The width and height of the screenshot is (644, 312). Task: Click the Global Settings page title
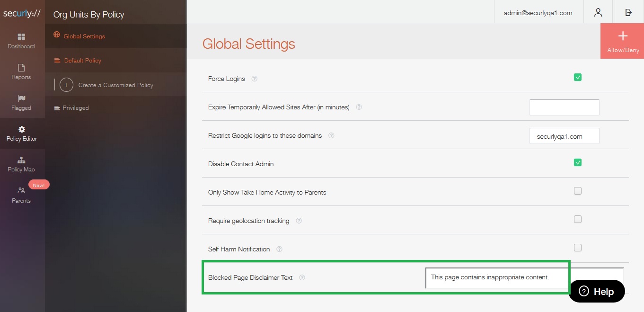[248, 44]
